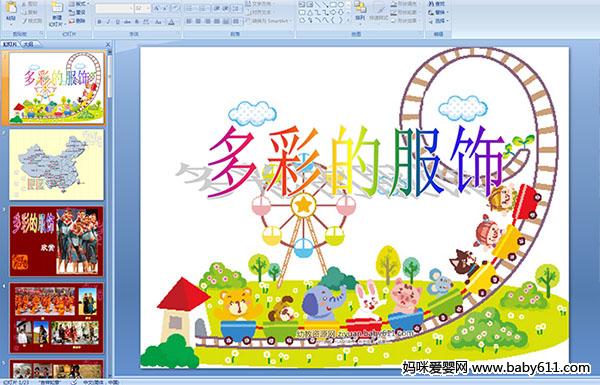This screenshot has width=600, height=385.
Task: Toggle center text alignment button
Action: pos(198,21)
